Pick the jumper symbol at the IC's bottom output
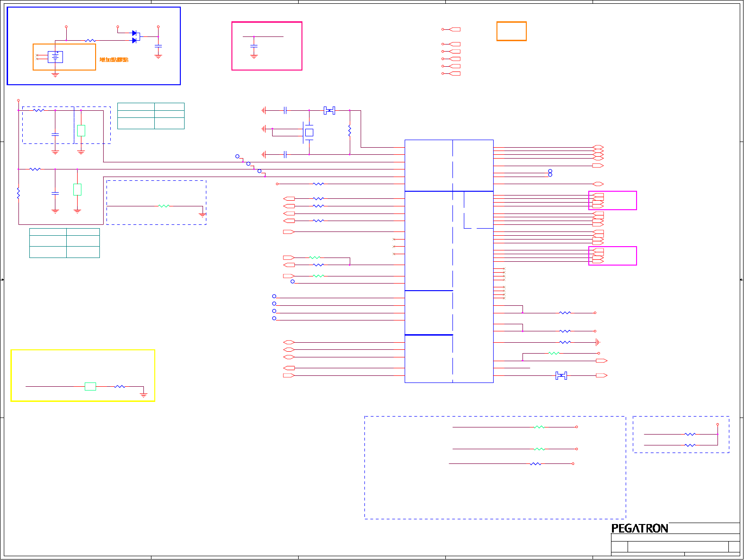 [561, 375]
